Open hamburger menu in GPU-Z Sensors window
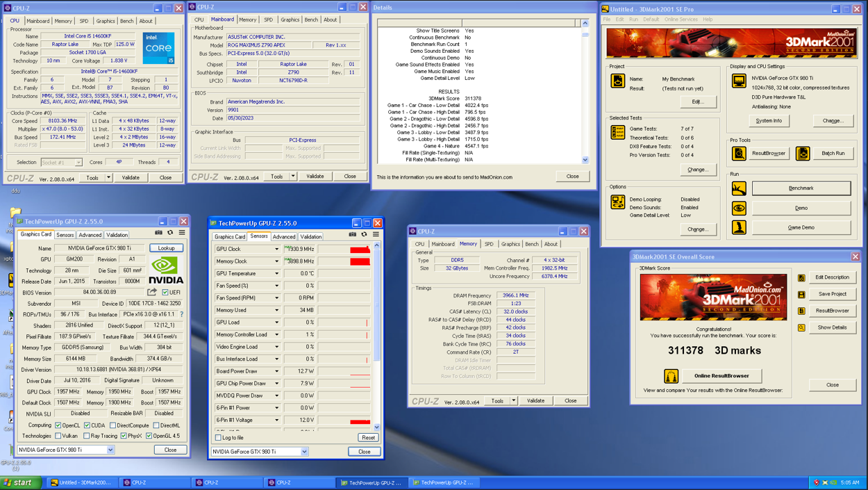 [376, 235]
